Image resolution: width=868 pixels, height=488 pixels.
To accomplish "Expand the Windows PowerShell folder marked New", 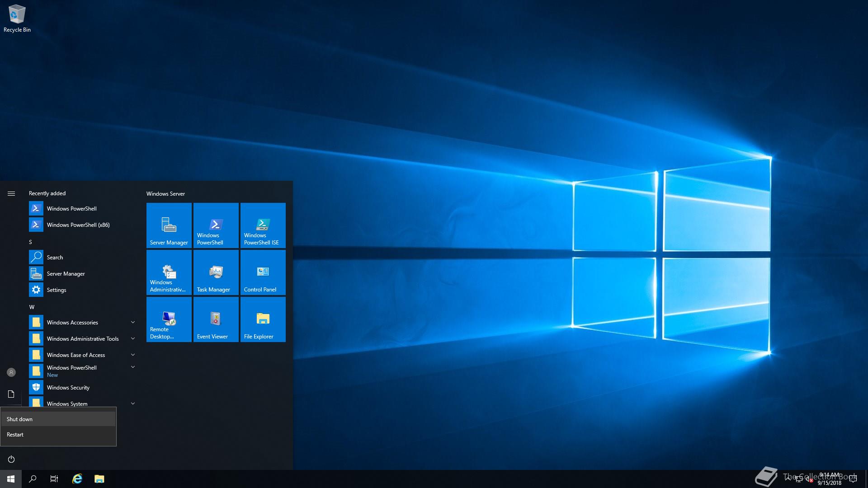I will (83, 371).
